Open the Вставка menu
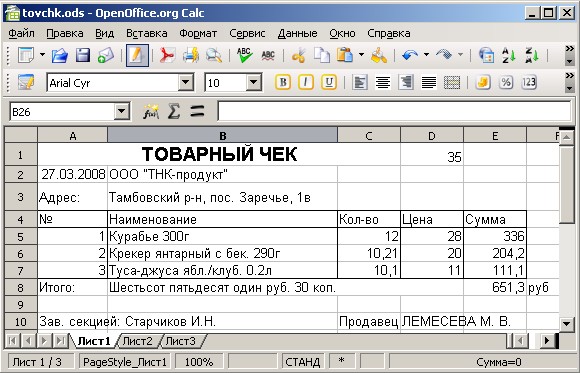 [146, 33]
